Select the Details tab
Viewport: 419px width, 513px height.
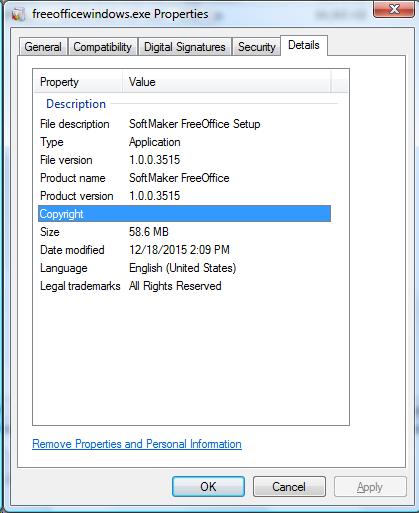coord(304,45)
